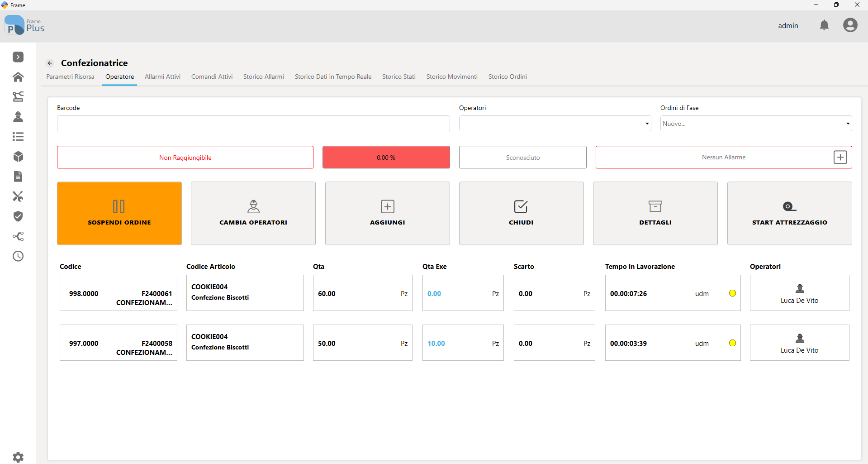The height and width of the screenshot is (464, 868).
Task: Open Storico Stati tab
Action: click(x=398, y=77)
